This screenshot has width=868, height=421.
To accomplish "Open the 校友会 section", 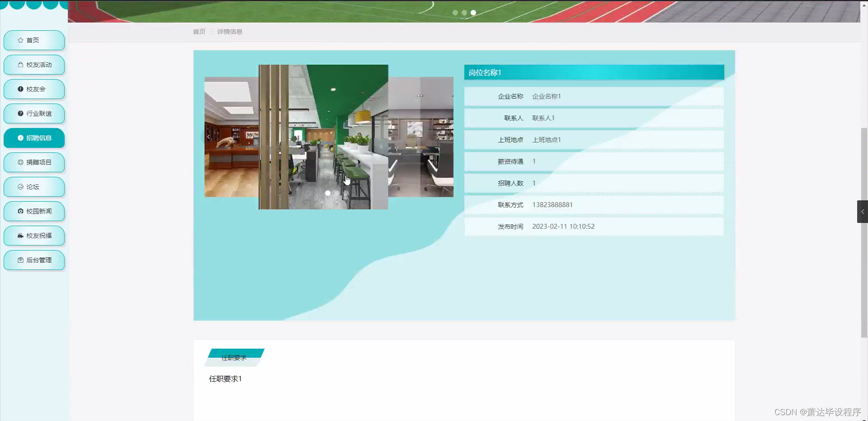I will point(34,89).
